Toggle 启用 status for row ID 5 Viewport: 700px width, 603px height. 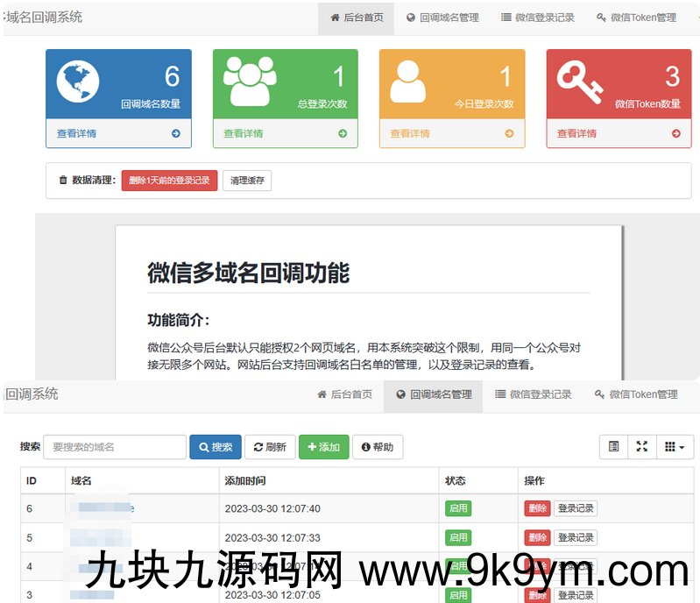458,537
